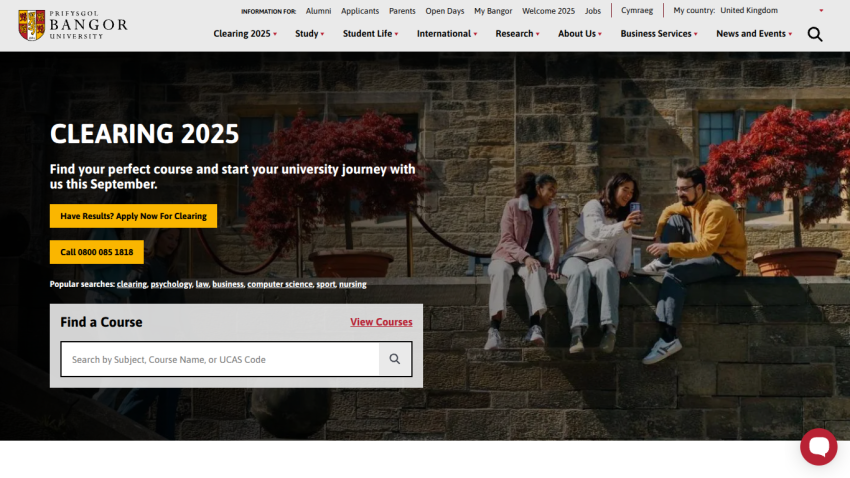Screen dimensions: 850x478
Task: Expand the Student Life menu
Action: click(370, 34)
